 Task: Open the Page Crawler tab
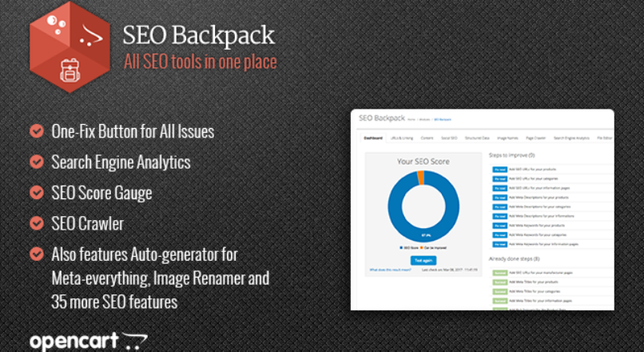(536, 138)
